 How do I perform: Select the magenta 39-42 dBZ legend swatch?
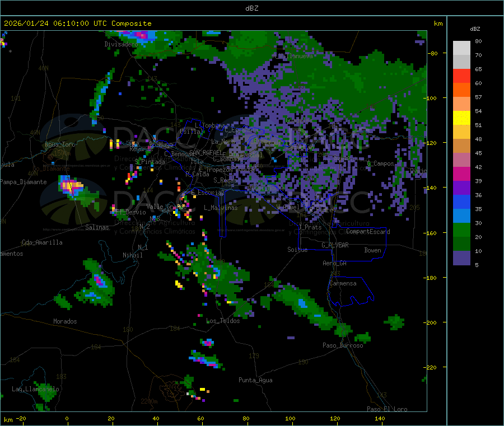click(x=461, y=174)
